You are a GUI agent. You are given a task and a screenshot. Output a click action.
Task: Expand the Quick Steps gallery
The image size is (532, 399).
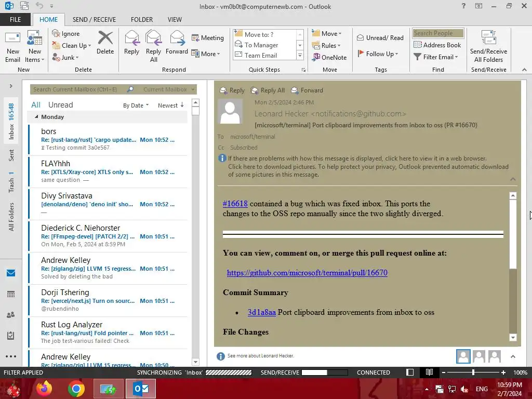coord(300,55)
